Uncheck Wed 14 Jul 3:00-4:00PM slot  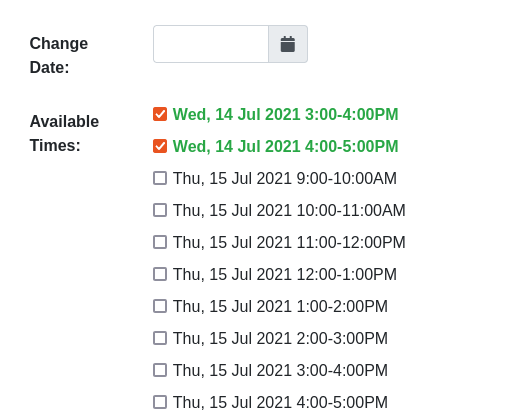(160, 114)
